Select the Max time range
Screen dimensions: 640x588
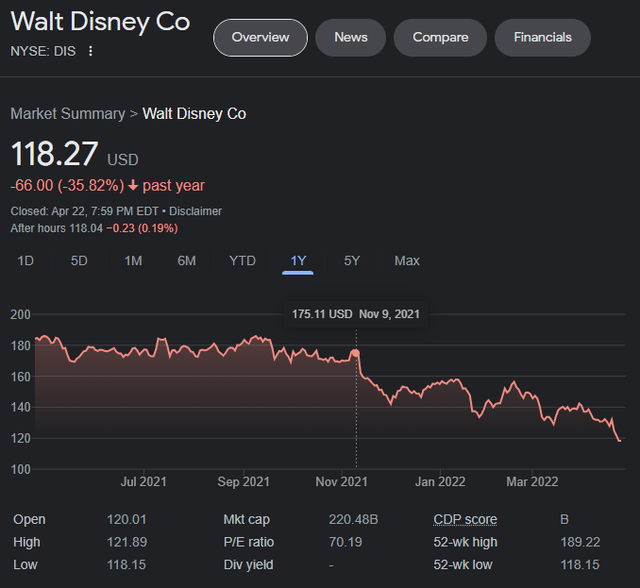(x=407, y=260)
